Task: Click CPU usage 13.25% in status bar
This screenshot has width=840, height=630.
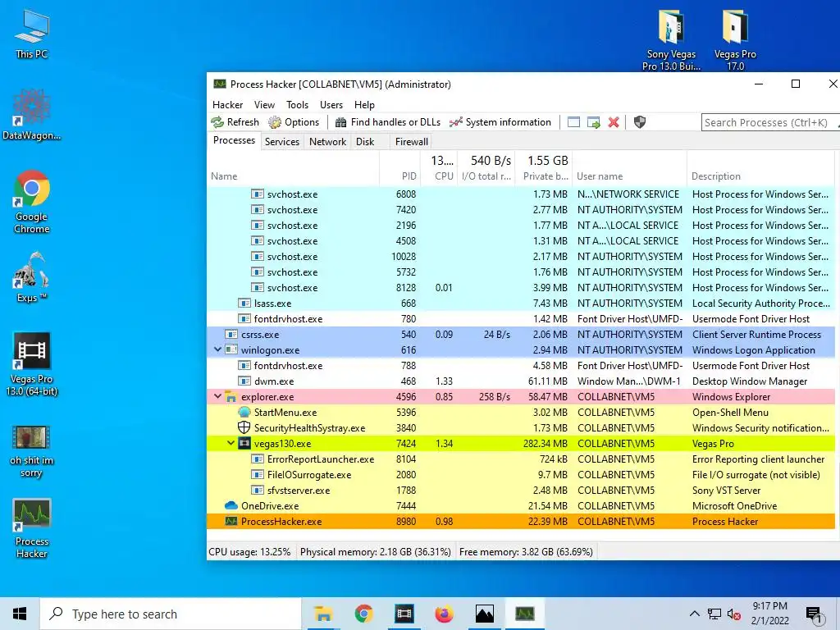Action: (249, 552)
